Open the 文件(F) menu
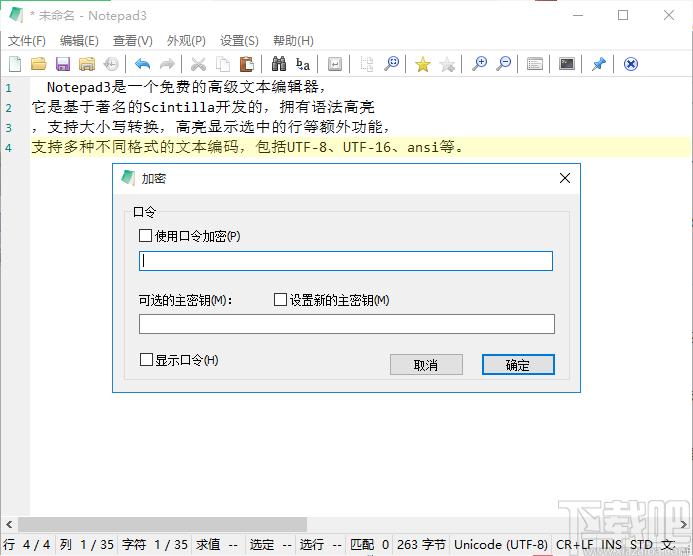The height and width of the screenshot is (556, 693). 27,41
